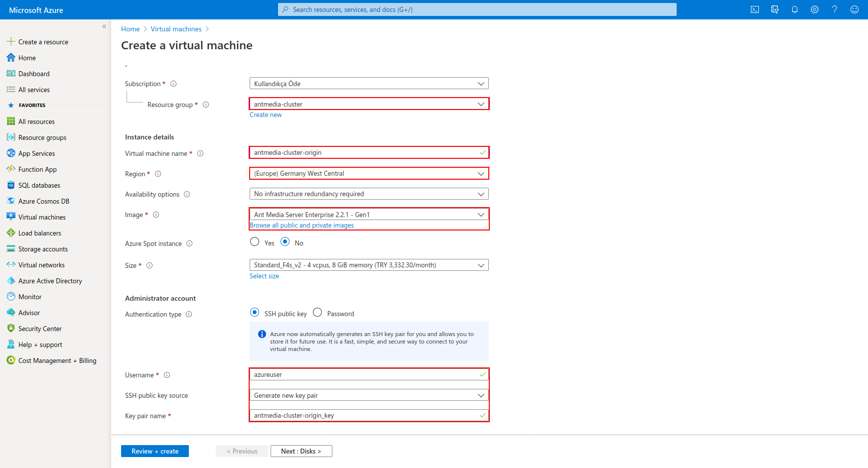This screenshot has width=868, height=468.
Task: Open the help question mark icon
Action: click(x=835, y=9)
